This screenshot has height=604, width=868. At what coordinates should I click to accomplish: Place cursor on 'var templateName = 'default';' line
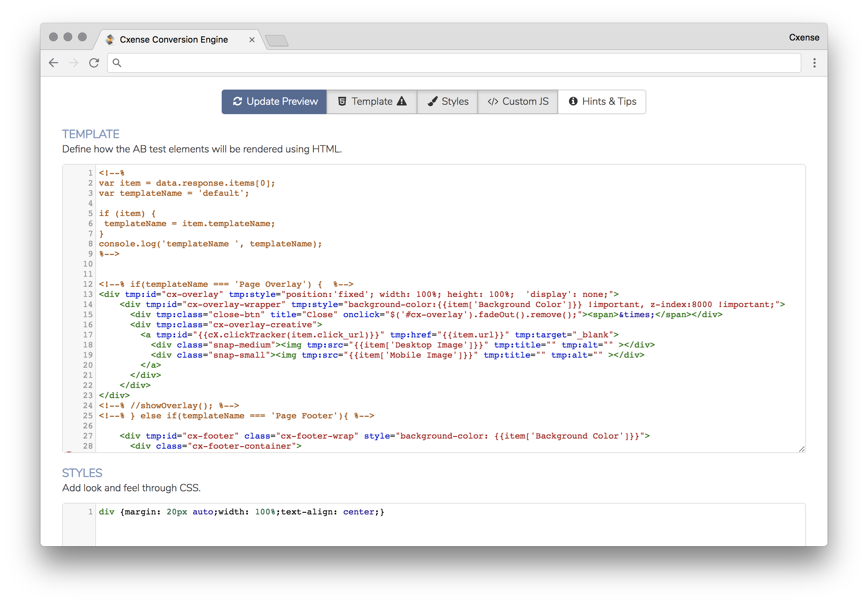pyautogui.click(x=174, y=193)
